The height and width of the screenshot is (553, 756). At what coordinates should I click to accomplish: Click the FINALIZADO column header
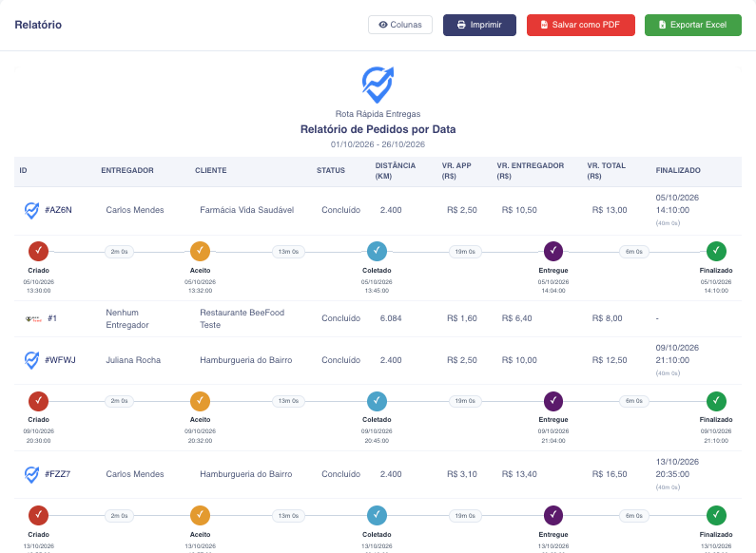pos(678,170)
